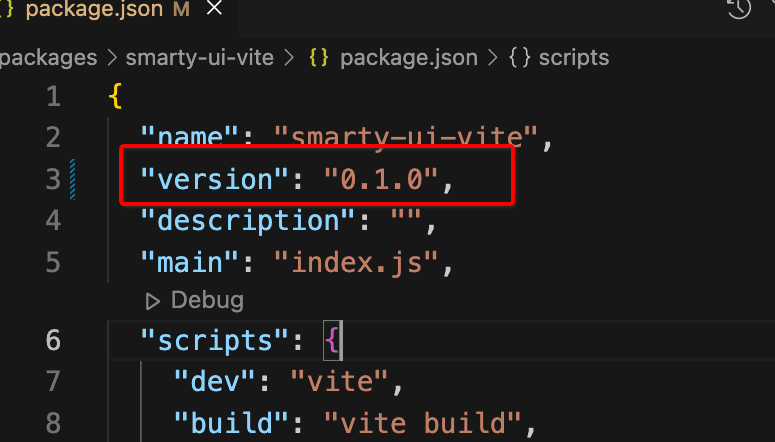
Task: Click the opening brace after "scripts"
Action: pos(333,341)
